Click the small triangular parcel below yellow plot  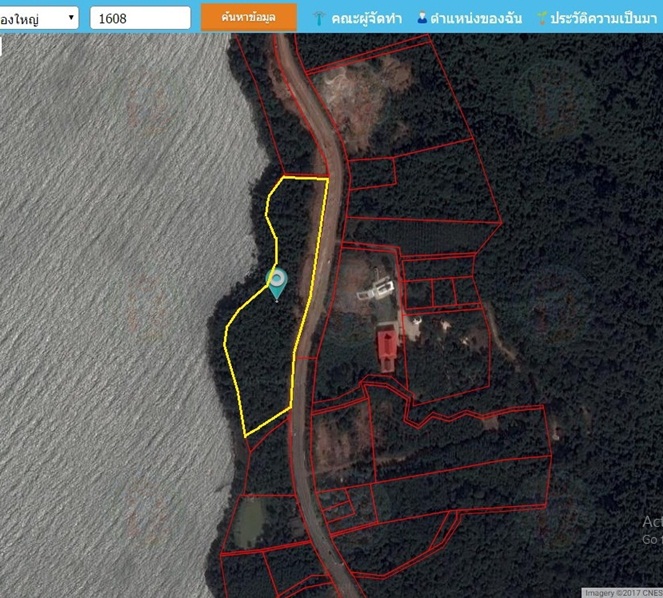[266, 432]
